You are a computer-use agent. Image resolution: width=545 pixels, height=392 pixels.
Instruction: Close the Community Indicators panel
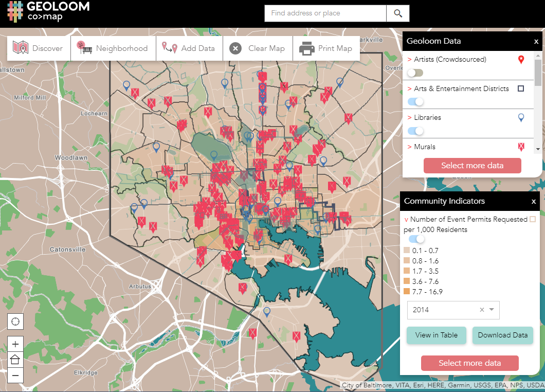pos(533,201)
